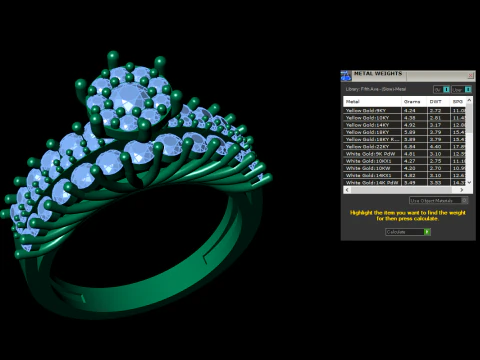The image size is (480, 360).
Task: Select the White Gold:9K PdW row
Action: click(405, 154)
